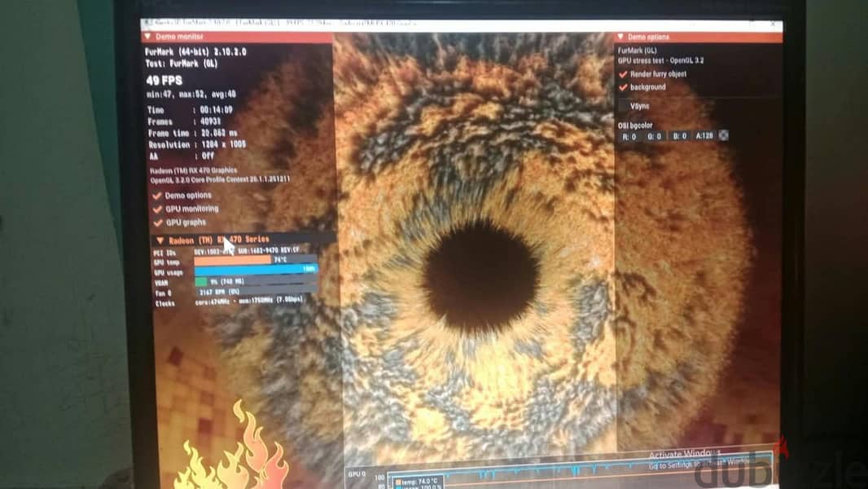Click the Frame time value row
868x489 pixels.
pyautogui.click(x=193, y=133)
